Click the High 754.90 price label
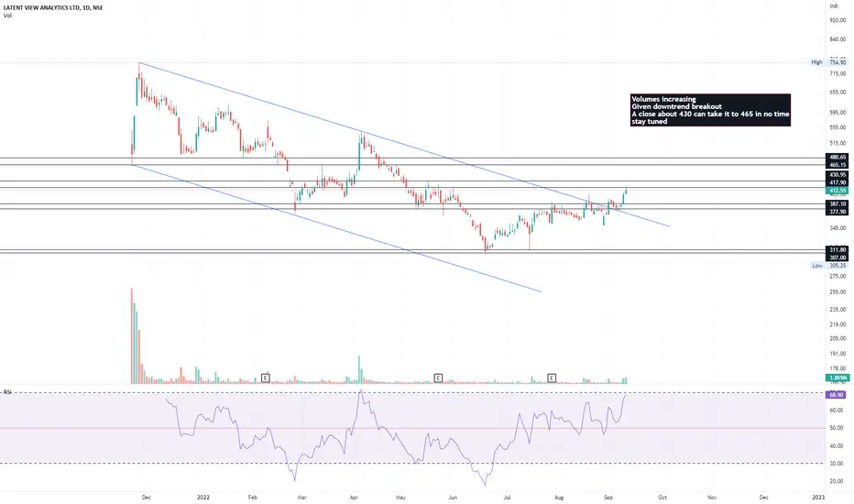Image resolution: width=854 pixels, height=504 pixels. pos(829,62)
